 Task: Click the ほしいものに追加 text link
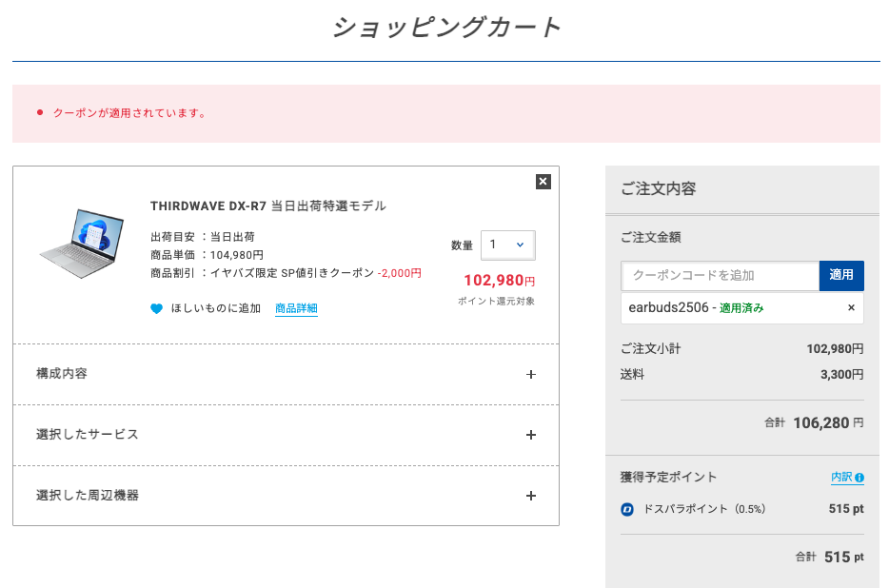coord(216,308)
